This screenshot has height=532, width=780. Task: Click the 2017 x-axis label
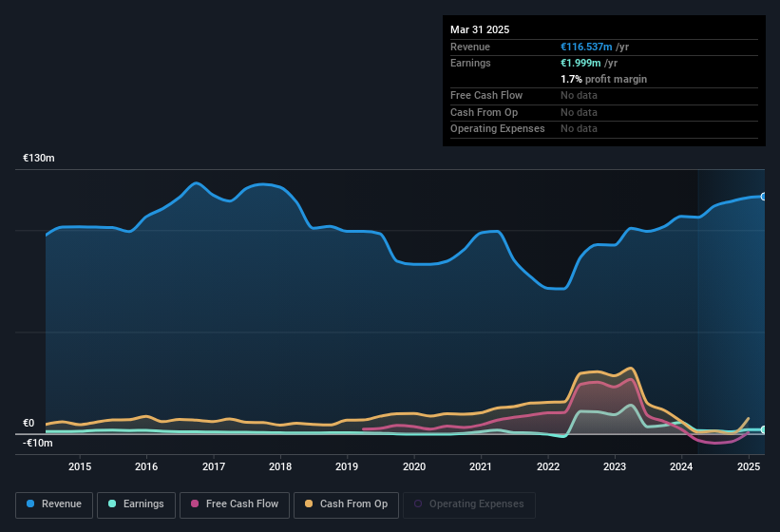(214, 466)
